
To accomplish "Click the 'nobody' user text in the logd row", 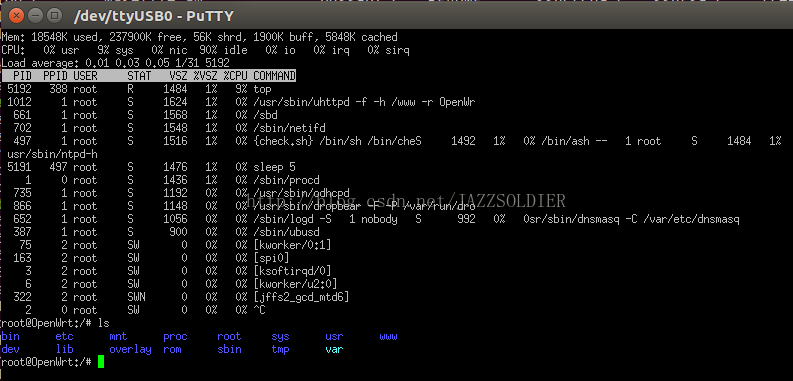I will point(379,219).
